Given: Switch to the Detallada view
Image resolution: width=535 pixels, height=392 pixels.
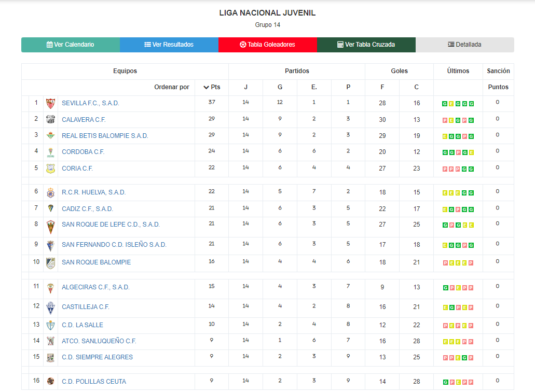Looking at the screenshot, I should [465, 45].
